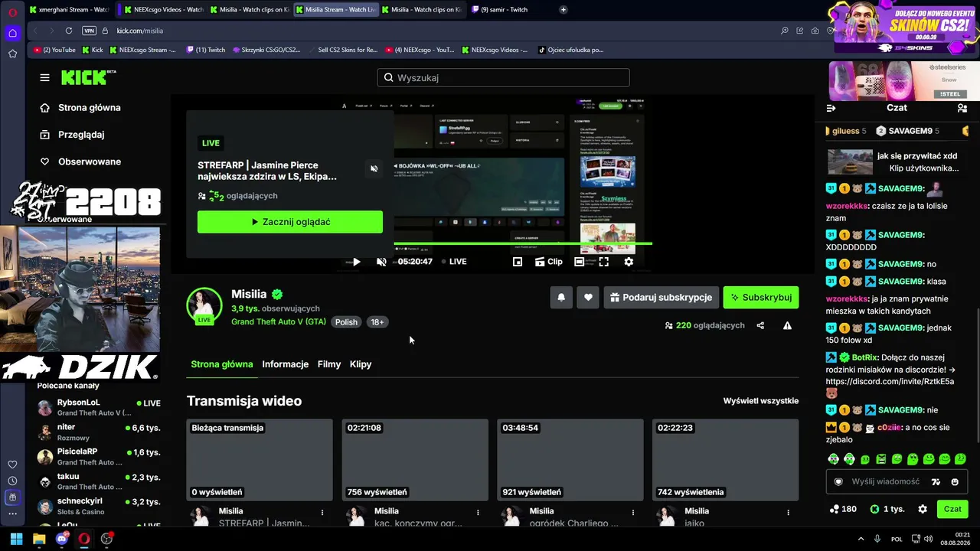Viewport: 980px width, 551px height.
Task: Report the channel via warning icon
Action: (x=787, y=325)
